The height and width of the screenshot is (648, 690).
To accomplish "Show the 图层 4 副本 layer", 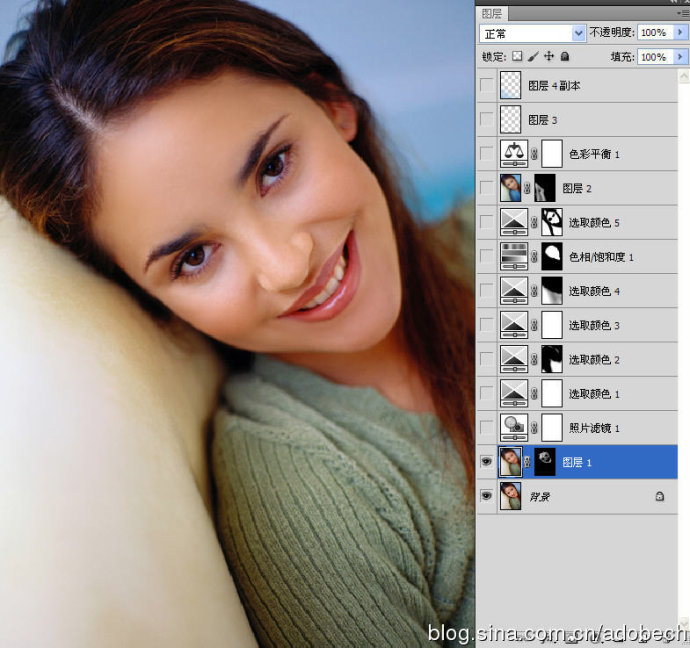I will tap(487, 85).
